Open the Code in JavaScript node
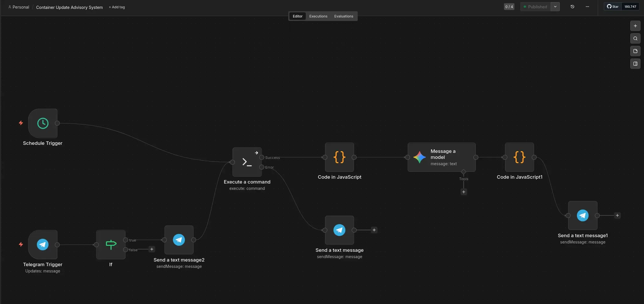Screen dimensions: 644x304 pos(339,157)
